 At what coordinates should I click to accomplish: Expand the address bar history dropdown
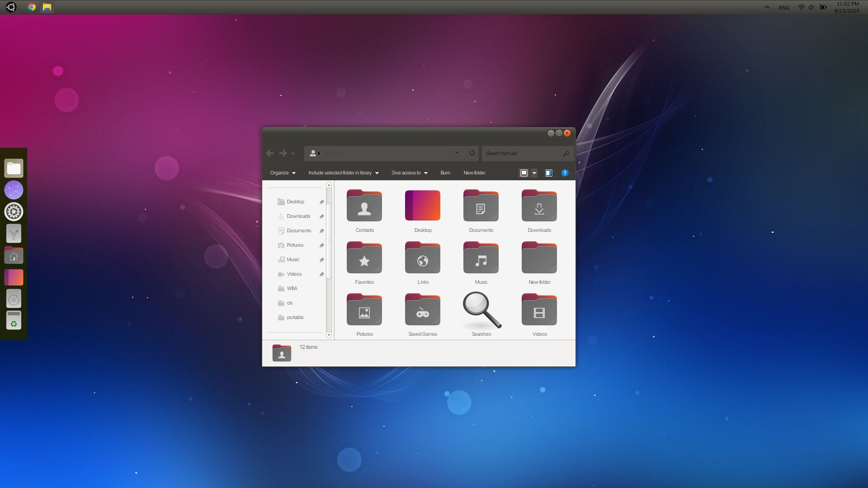[457, 153]
